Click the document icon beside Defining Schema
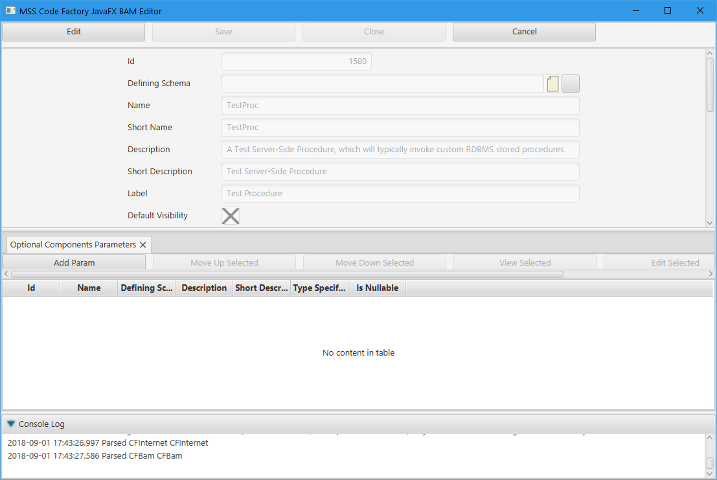The width and height of the screenshot is (717, 480). 553,84
